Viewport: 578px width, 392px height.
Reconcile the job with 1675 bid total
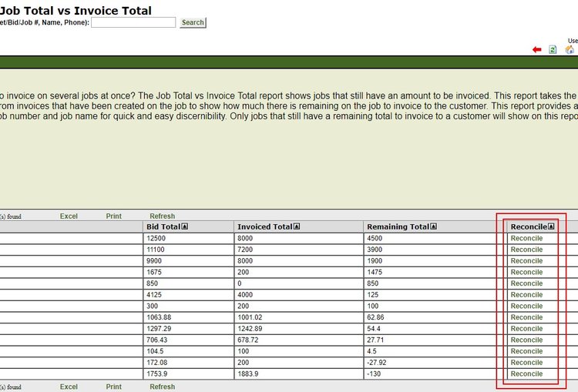click(526, 273)
